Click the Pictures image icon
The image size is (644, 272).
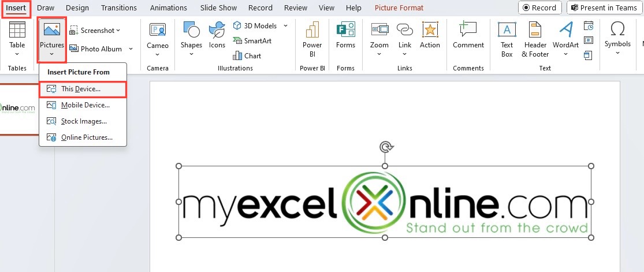coord(52,30)
